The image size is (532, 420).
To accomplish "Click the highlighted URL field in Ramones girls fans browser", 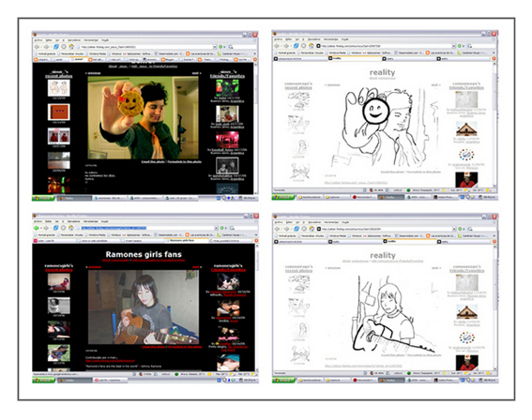I will [146, 228].
